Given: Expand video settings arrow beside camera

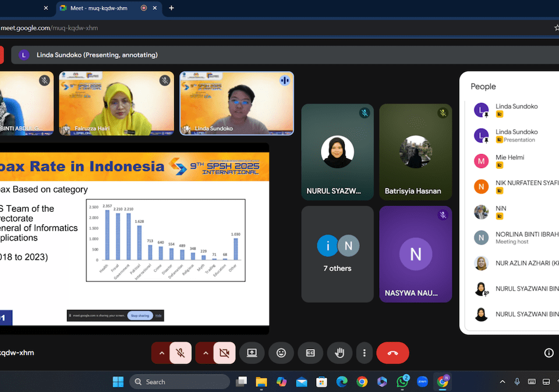Looking at the screenshot, I should (205, 352).
